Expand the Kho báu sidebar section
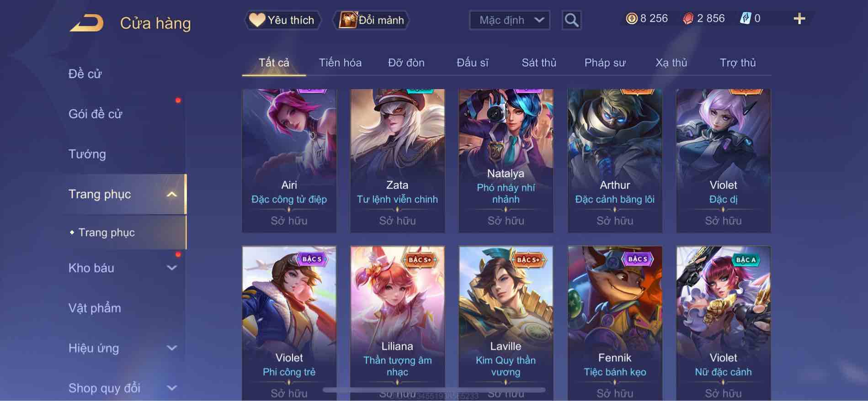 171,268
